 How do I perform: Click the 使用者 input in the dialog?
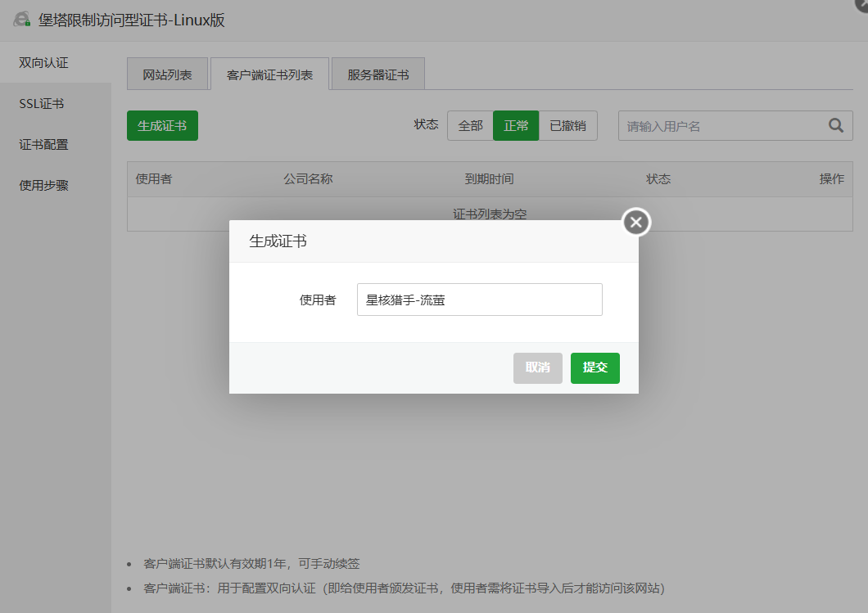[479, 300]
